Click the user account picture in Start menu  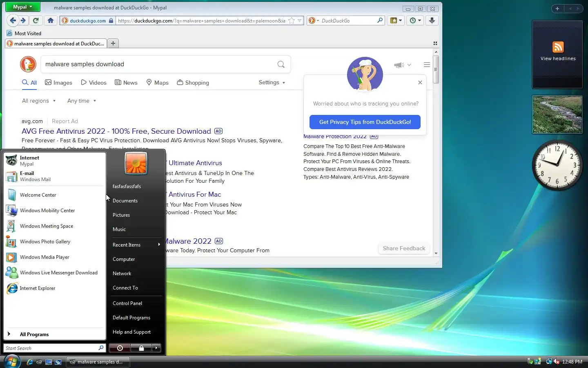coord(136,163)
